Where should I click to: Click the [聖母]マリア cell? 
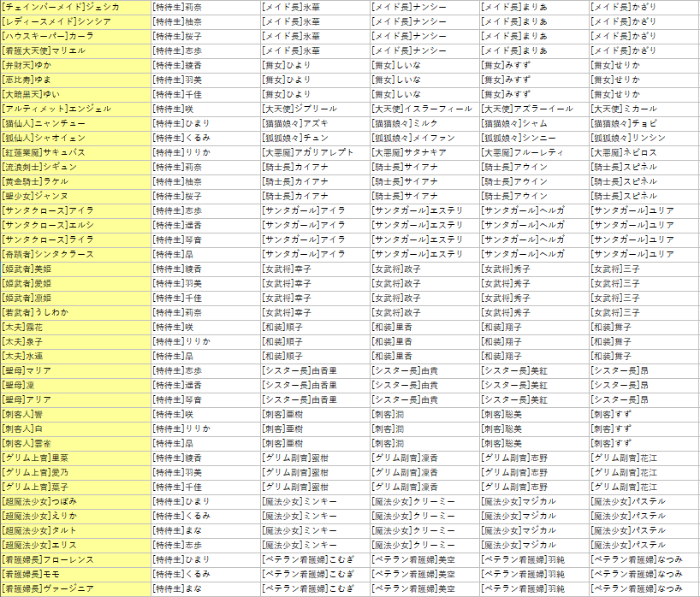pos(74,370)
